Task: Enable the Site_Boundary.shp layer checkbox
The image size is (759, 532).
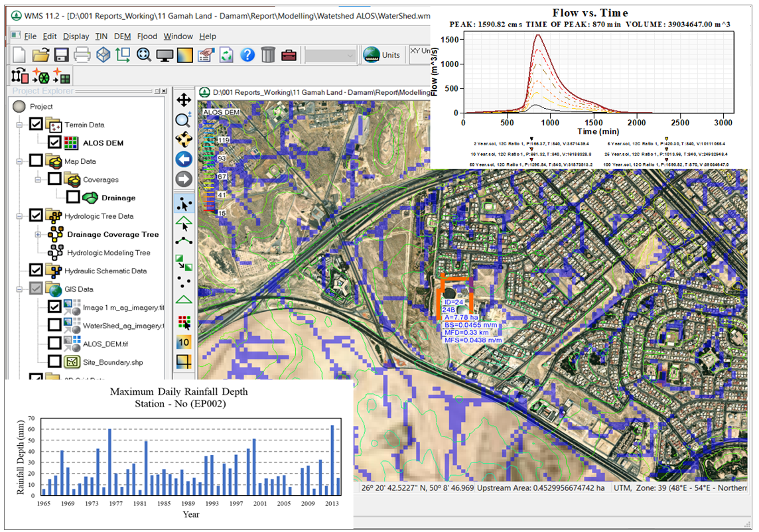Action: tap(55, 362)
